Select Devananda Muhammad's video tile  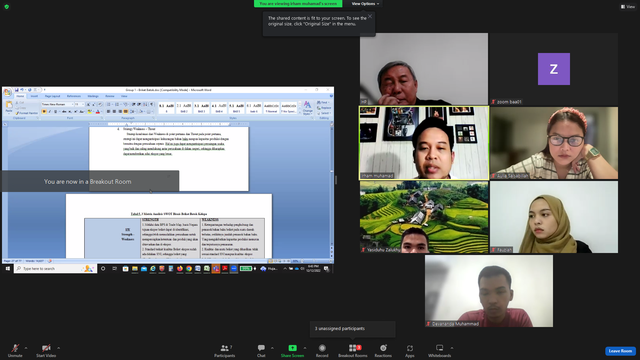click(x=489, y=291)
